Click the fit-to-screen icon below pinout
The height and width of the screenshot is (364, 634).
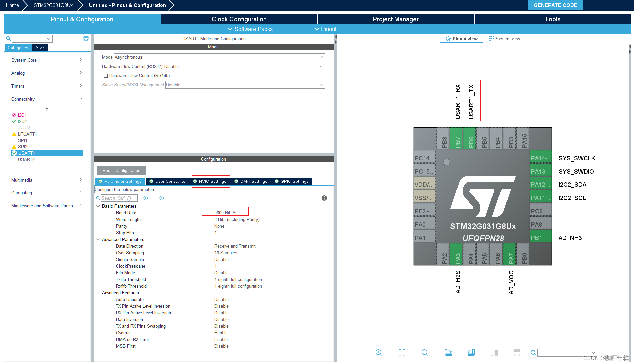(402, 353)
